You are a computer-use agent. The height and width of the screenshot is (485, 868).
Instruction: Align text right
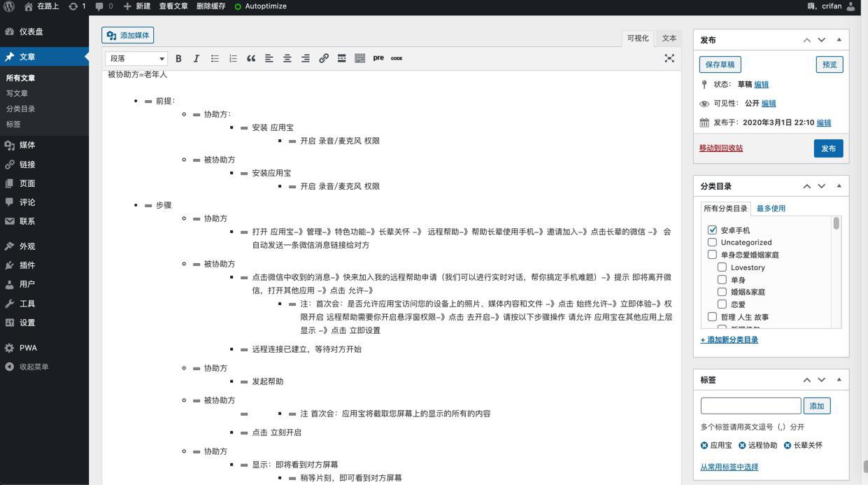coord(305,58)
